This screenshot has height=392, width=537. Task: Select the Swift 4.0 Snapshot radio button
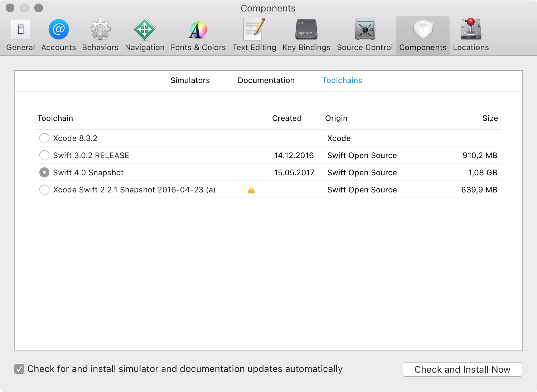[x=44, y=173]
